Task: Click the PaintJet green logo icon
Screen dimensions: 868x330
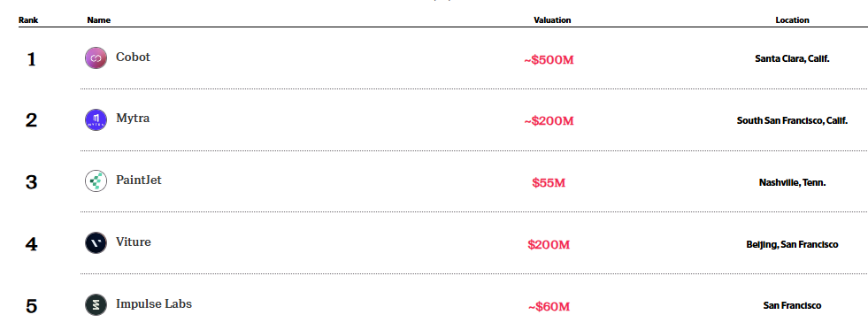Action: point(96,181)
